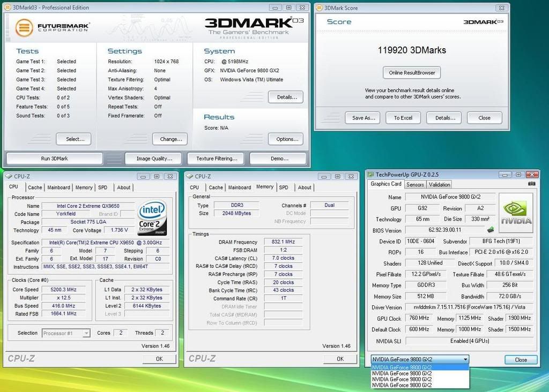Click the Close button in GPU-Z

tap(521, 359)
